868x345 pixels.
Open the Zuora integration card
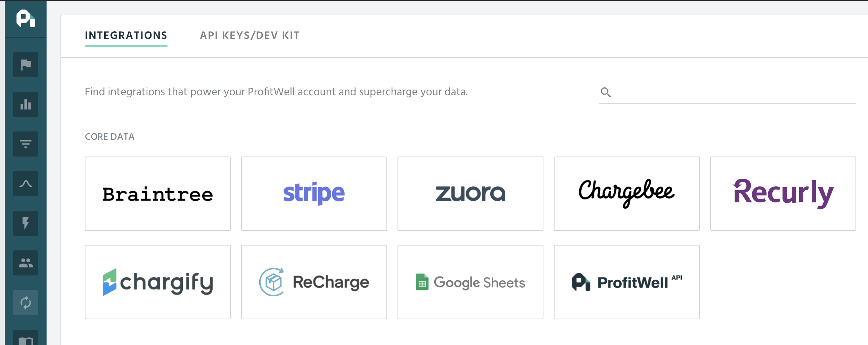(x=470, y=194)
